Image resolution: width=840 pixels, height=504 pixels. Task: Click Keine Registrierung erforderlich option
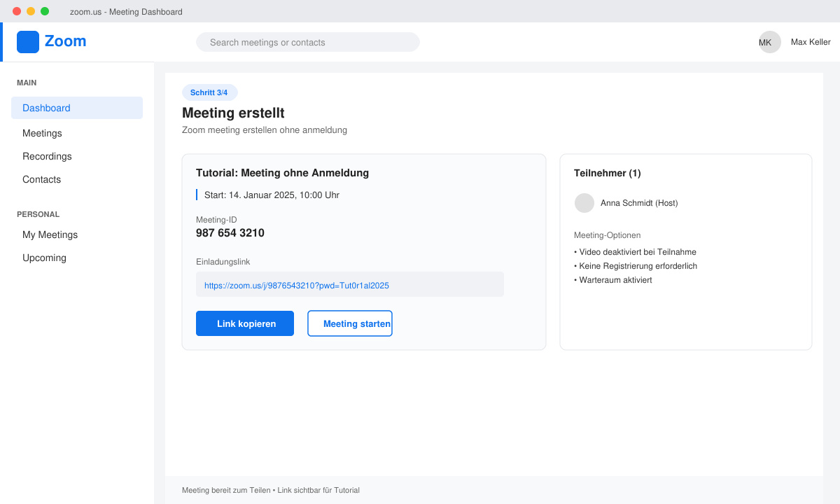pos(636,266)
